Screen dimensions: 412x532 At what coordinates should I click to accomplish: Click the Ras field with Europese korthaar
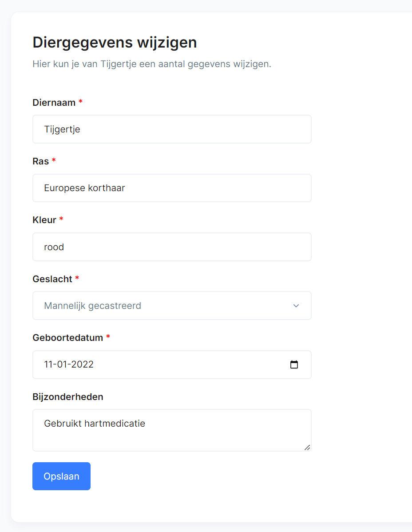172,188
